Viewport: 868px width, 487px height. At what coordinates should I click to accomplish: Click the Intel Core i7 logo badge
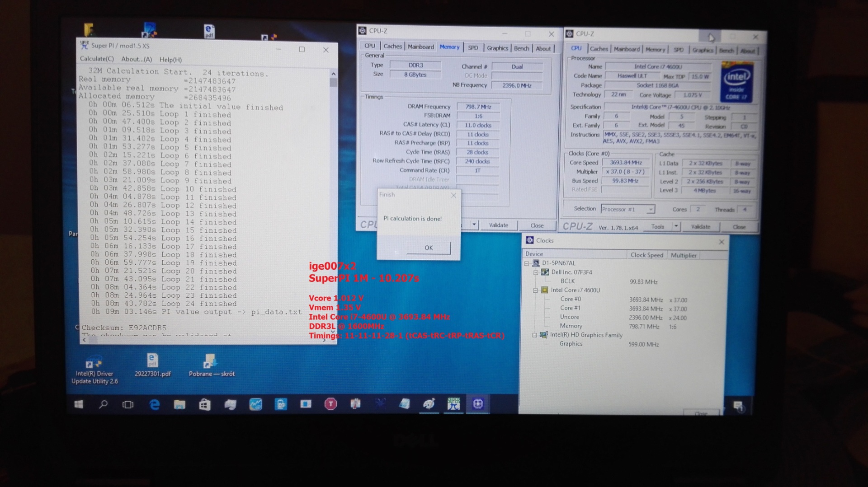click(x=736, y=83)
